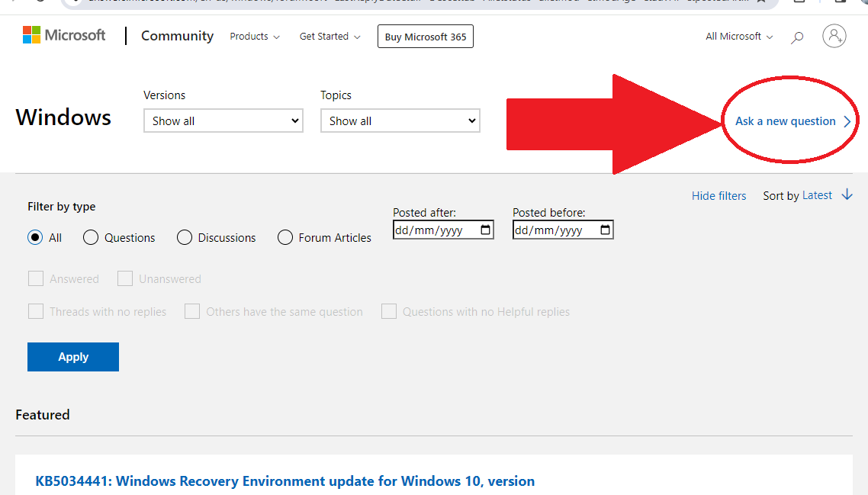
Task: Tick the Unanswered checkbox
Action: (125, 278)
